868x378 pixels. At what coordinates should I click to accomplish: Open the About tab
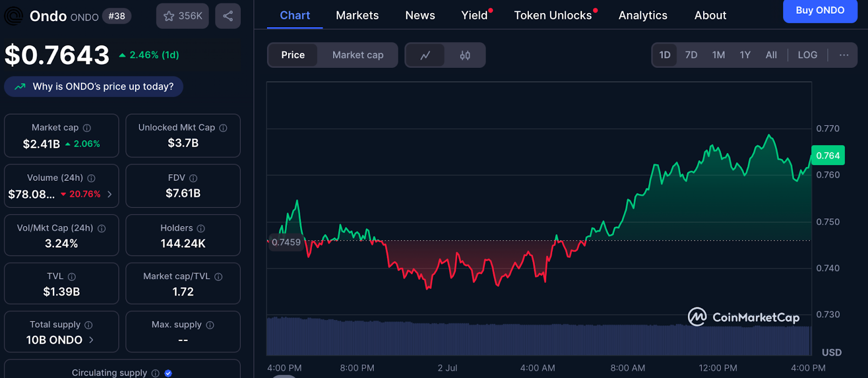pos(710,15)
